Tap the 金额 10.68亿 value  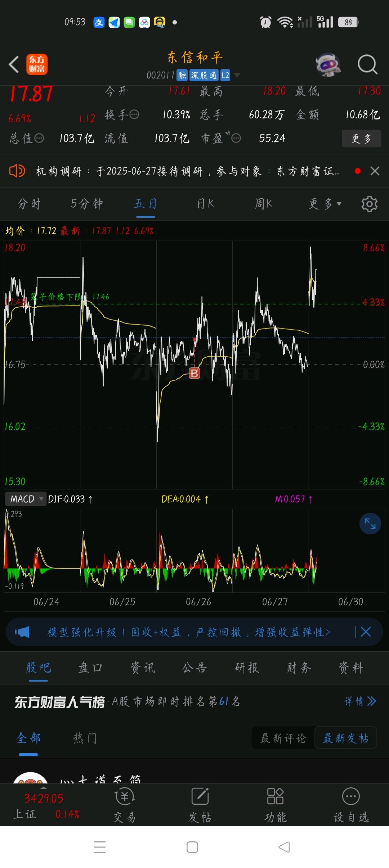[x=363, y=115]
